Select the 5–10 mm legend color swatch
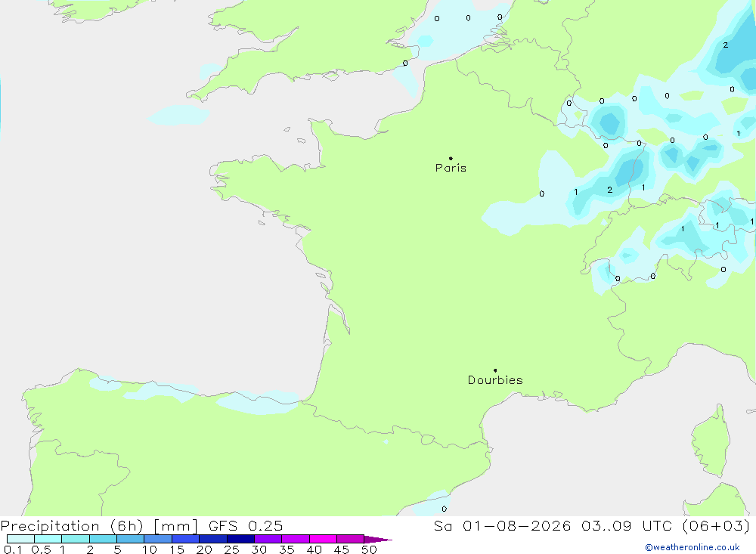 coord(131,539)
